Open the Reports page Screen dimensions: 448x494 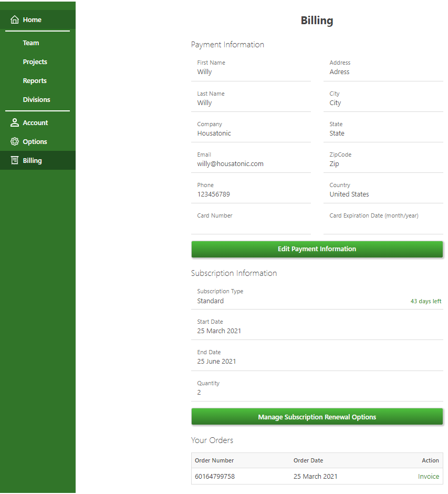pos(34,80)
